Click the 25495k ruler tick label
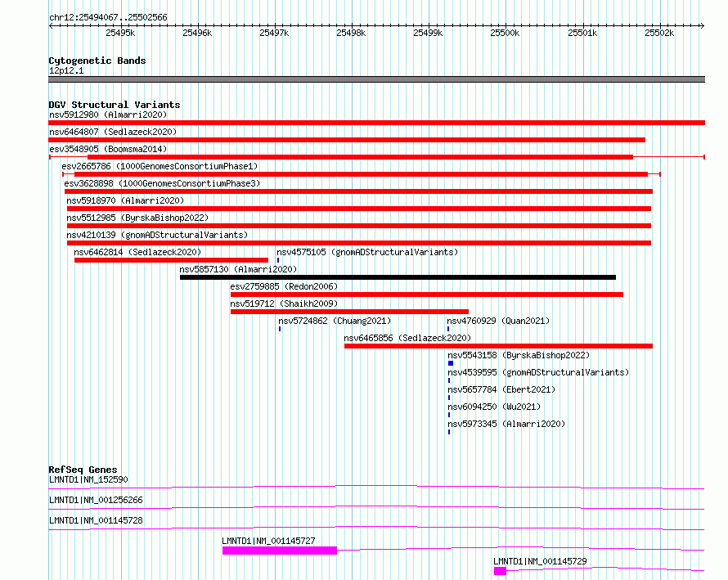The width and height of the screenshot is (728, 580). pyautogui.click(x=119, y=33)
